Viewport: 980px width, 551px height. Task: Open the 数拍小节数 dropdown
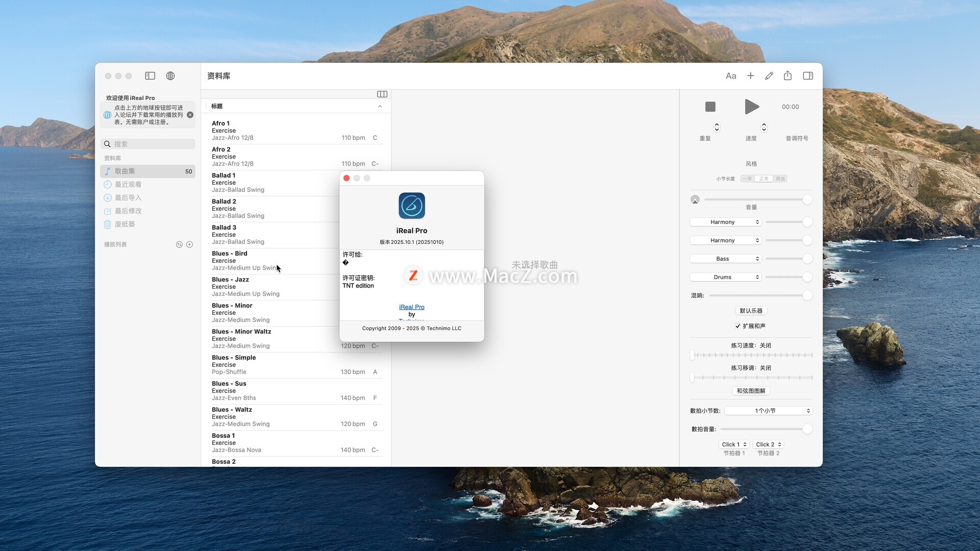pyautogui.click(x=768, y=411)
